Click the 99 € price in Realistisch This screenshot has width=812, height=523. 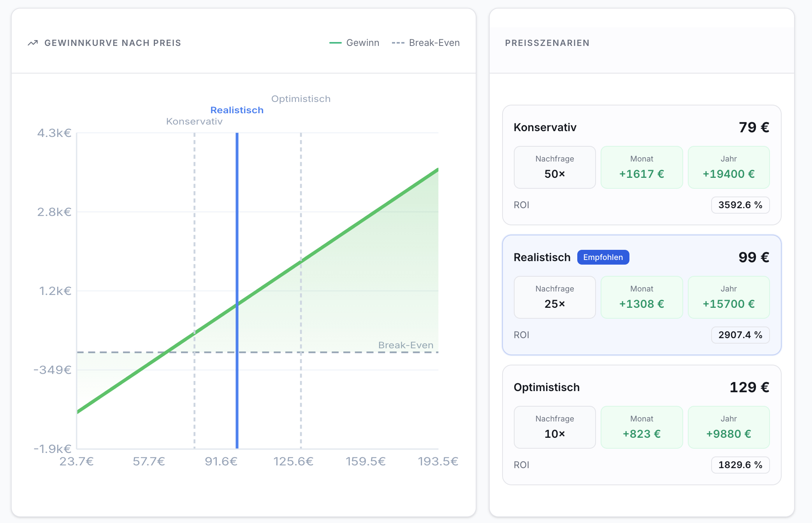coord(754,257)
